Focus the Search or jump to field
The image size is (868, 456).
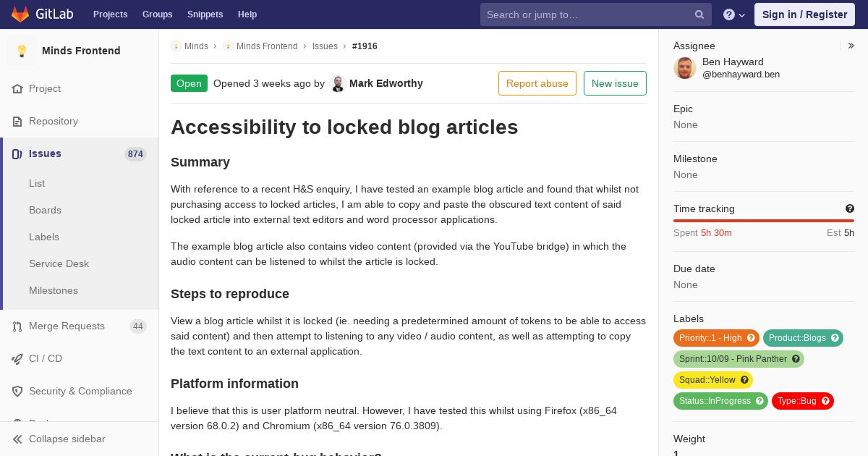click(x=596, y=14)
